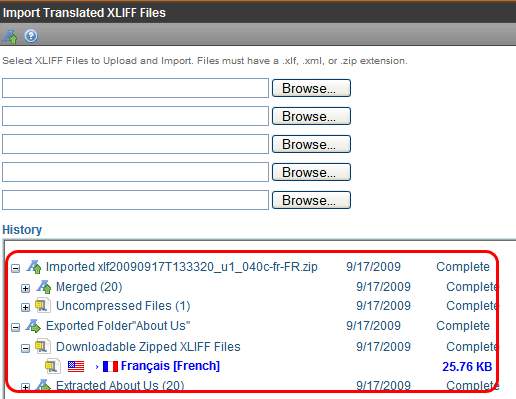This screenshot has height=399, width=516.
Task: Click the Import Translated XLIFF Files title
Action: (x=84, y=13)
